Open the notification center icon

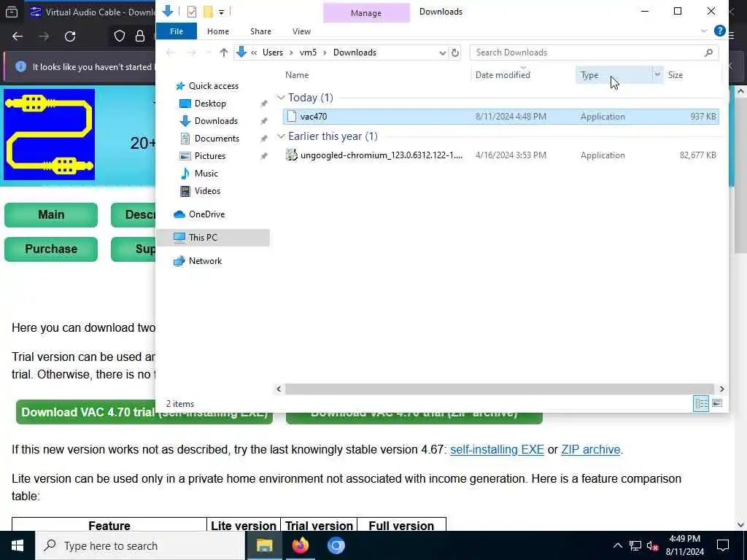coord(723,545)
